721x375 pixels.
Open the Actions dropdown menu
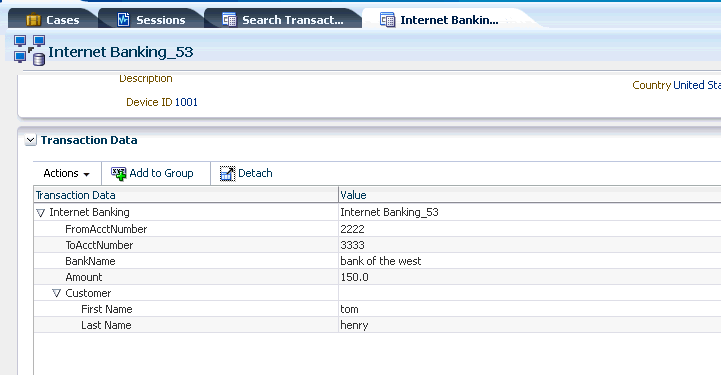(x=66, y=173)
